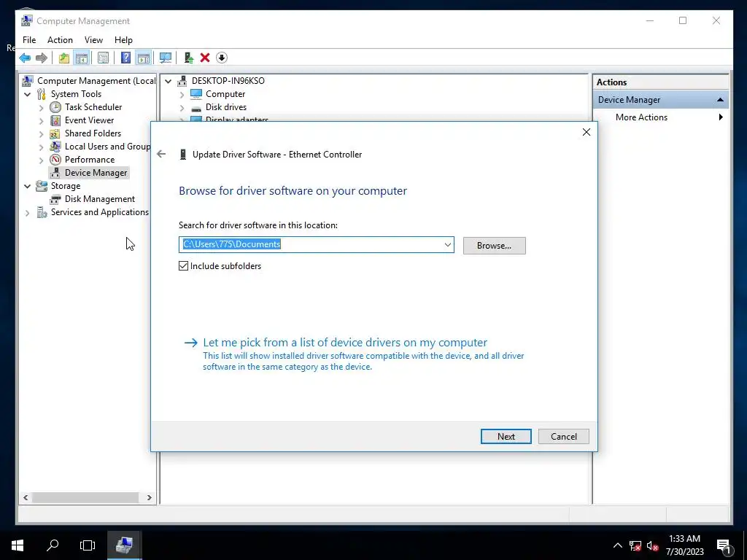Open Task View on the taskbar
This screenshot has width=747, height=560.
[88, 545]
